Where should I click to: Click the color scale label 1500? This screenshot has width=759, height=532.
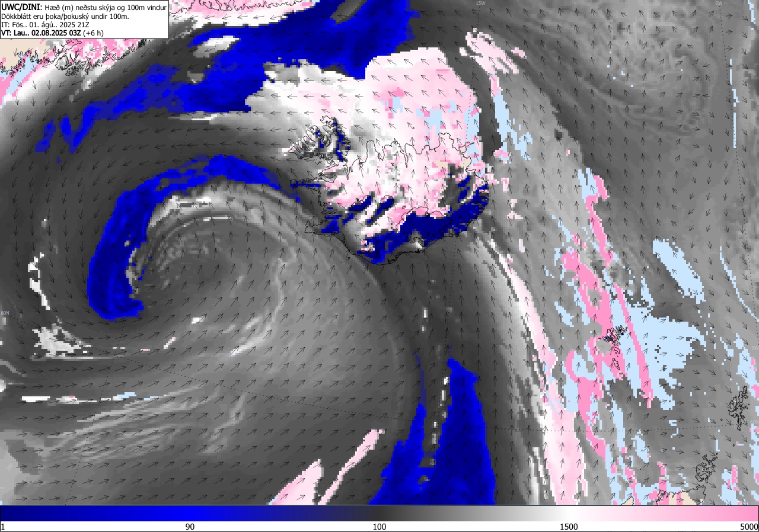[569, 527]
